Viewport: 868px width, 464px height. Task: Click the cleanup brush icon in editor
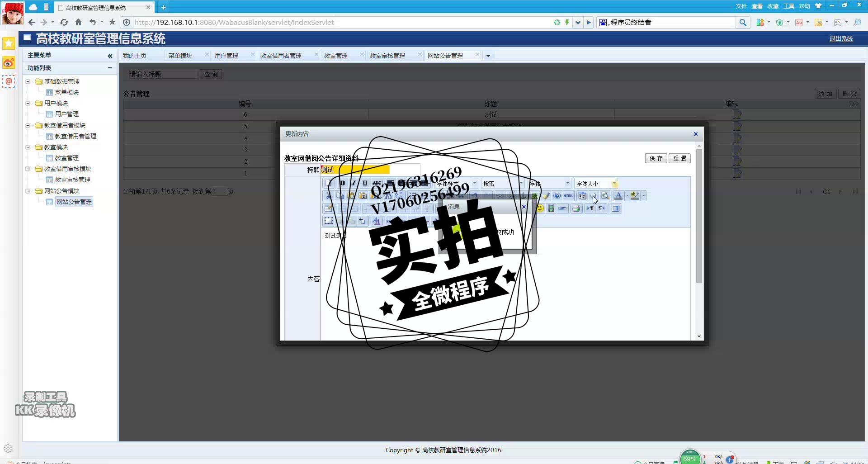[546, 196]
